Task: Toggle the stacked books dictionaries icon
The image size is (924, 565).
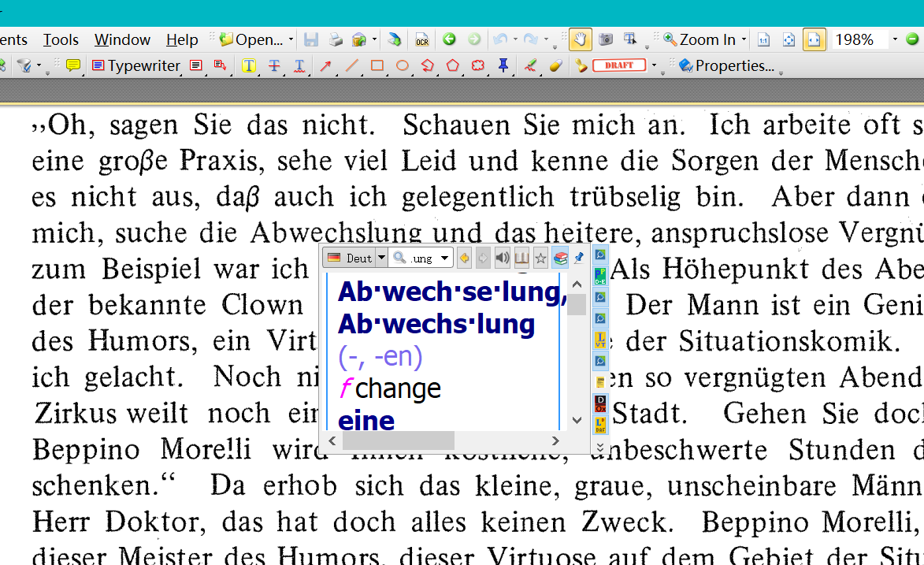Action: (x=560, y=258)
